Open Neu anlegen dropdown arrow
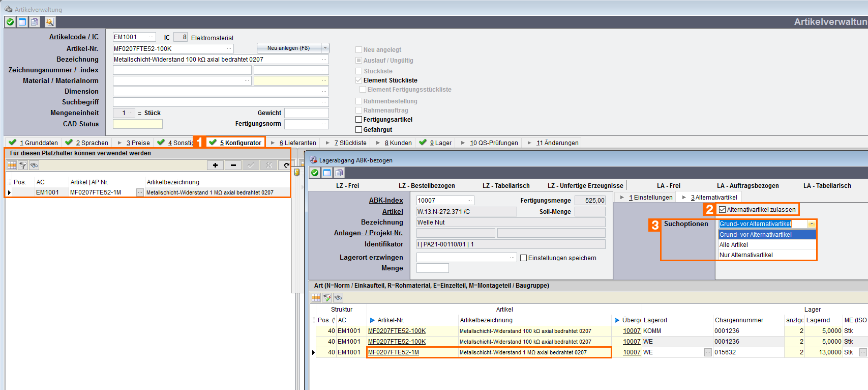This screenshot has height=390, width=868. (325, 48)
